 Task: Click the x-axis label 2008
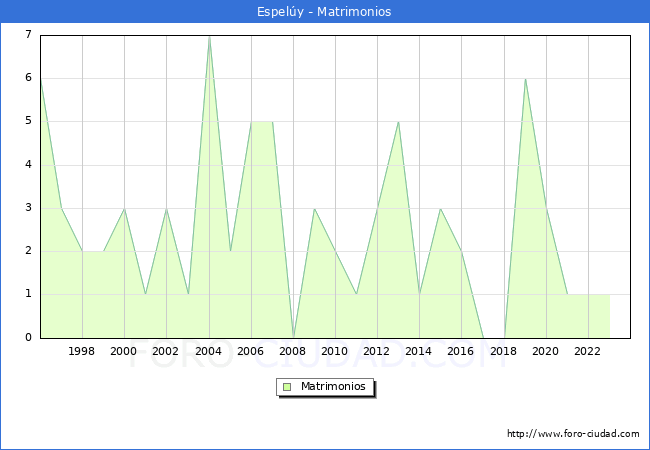pyautogui.click(x=293, y=351)
